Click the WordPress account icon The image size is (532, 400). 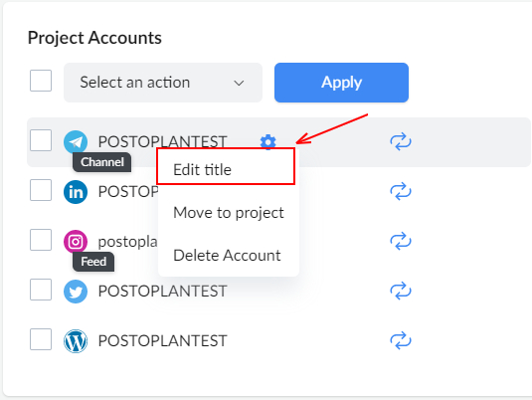[76, 341]
